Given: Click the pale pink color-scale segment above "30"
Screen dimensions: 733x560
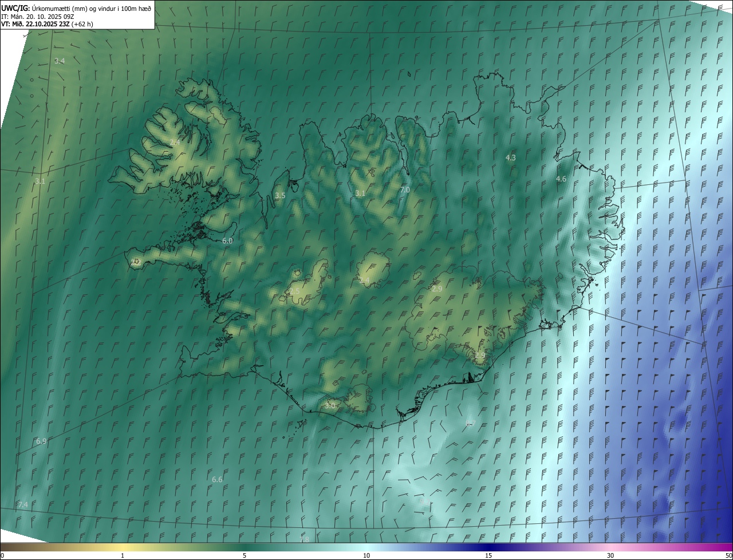Looking at the screenshot, I should [x=610, y=547].
